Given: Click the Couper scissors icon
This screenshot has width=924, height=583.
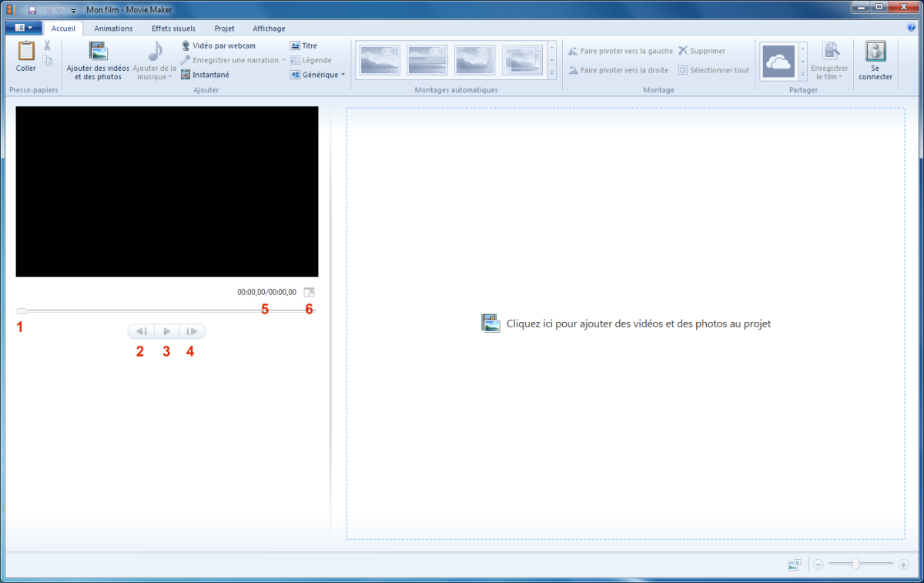Looking at the screenshot, I should click(x=48, y=46).
